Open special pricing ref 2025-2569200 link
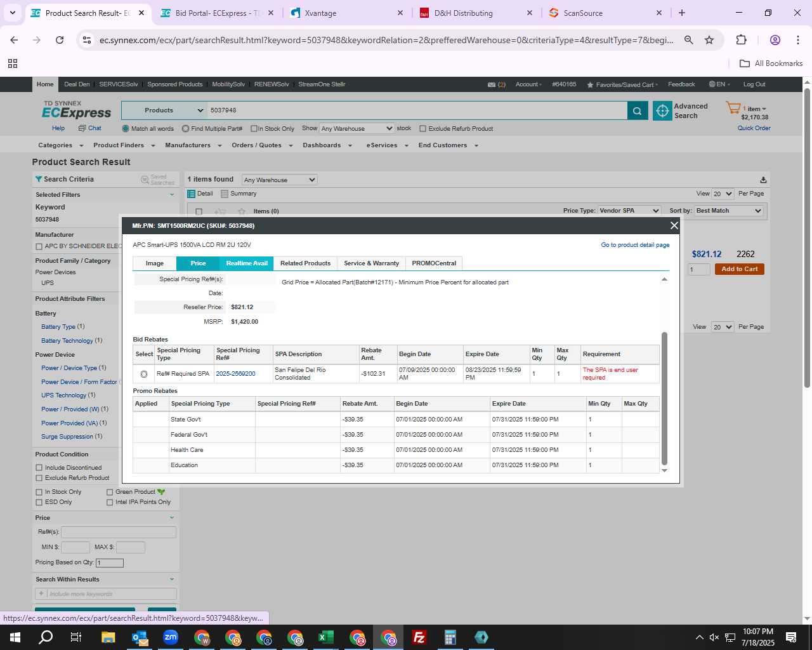This screenshot has width=812, height=650. pos(235,374)
